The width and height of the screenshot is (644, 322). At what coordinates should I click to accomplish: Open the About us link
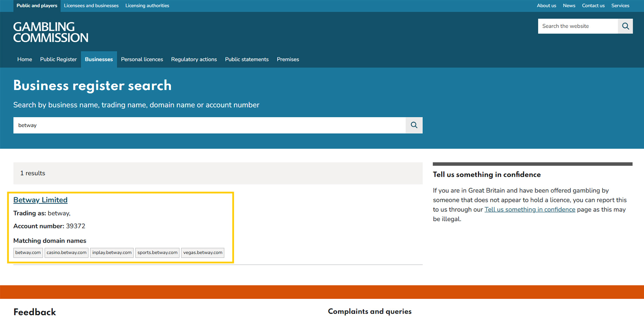pyautogui.click(x=546, y=6)
